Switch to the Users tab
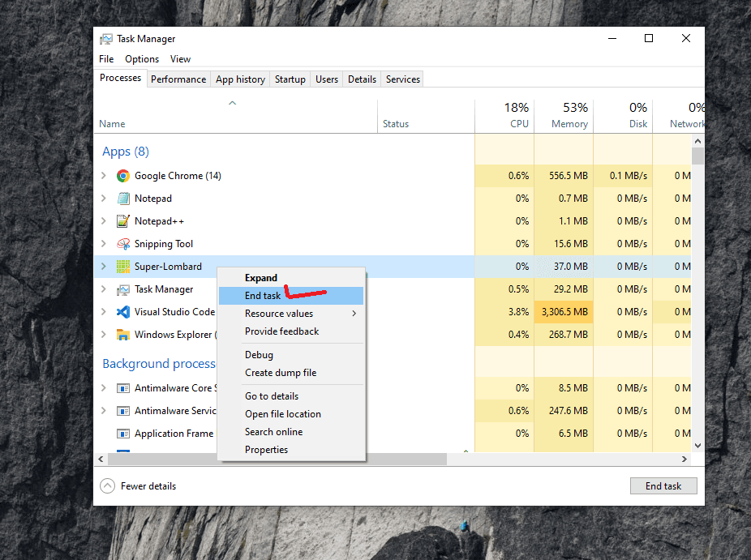 tap(327, 79)
